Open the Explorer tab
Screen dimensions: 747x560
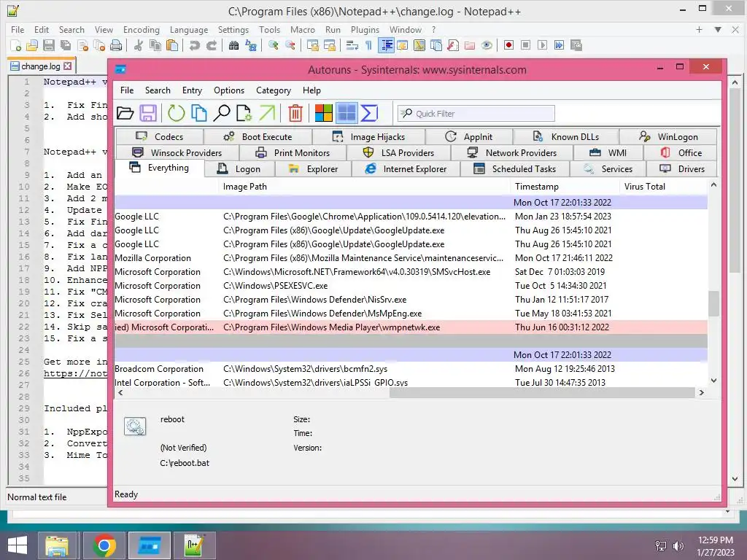coord(313,169)
